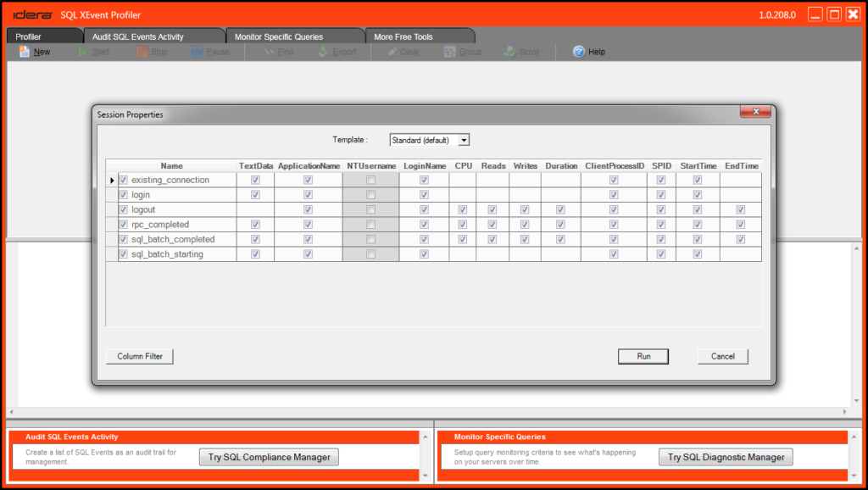Toggle Duration checkbox for sql_batch_completed

pos(561,239)
